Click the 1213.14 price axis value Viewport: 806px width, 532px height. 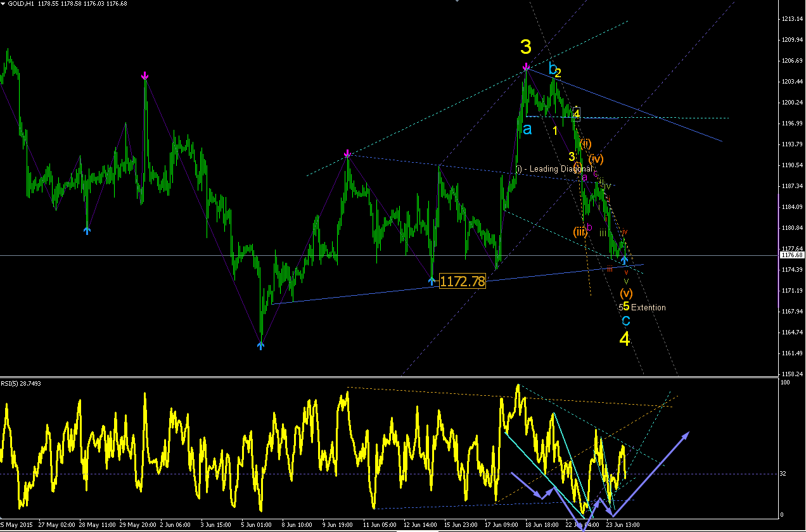(792, 19)
